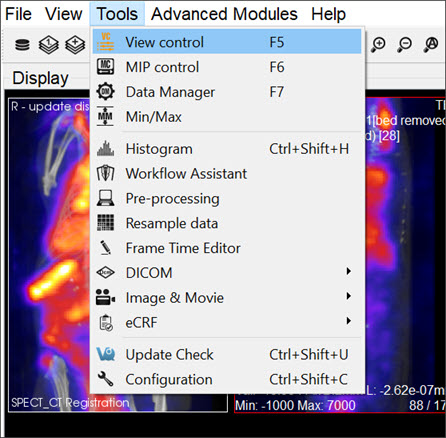Click the MIP control MC icon
The image size is (446, 438).
coord(105,67)
